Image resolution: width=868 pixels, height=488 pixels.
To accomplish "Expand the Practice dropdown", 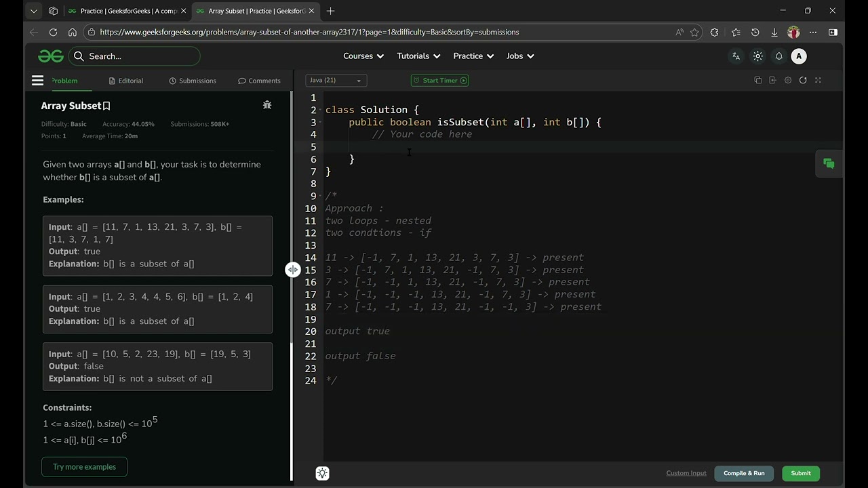I will 473,56.
